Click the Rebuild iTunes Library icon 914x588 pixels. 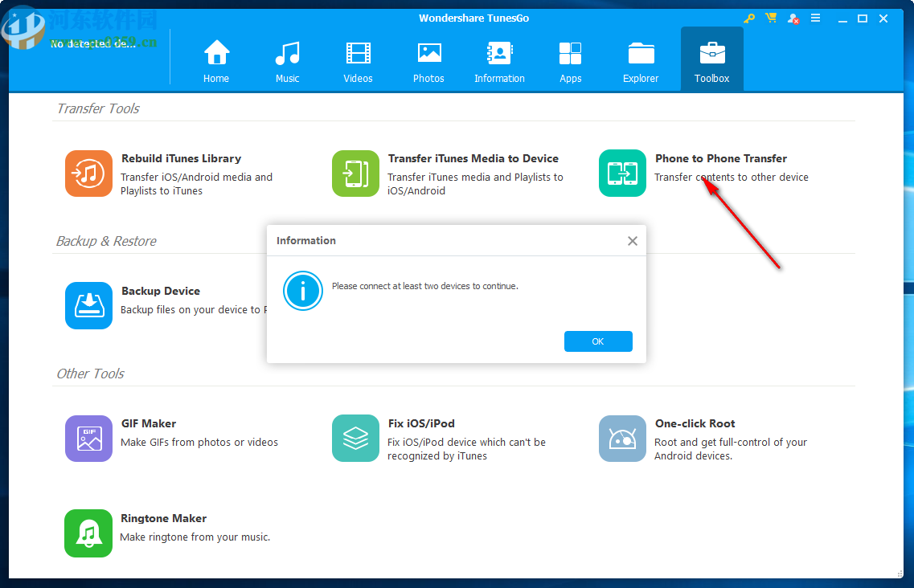pyautogui.click(x=88, y=173)
